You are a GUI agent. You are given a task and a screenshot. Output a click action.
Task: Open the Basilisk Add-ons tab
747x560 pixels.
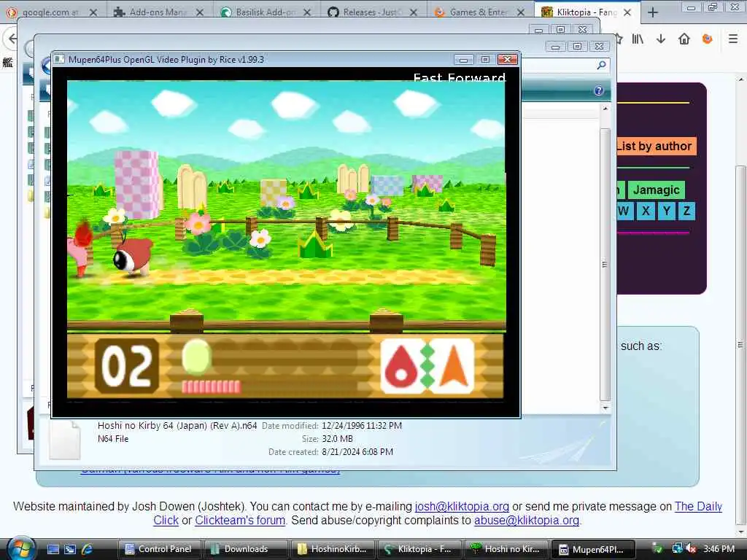tap(264, 12)
